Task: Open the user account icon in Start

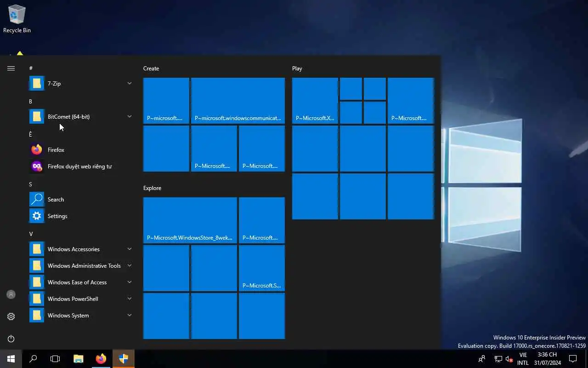Action: pos(11,294)
